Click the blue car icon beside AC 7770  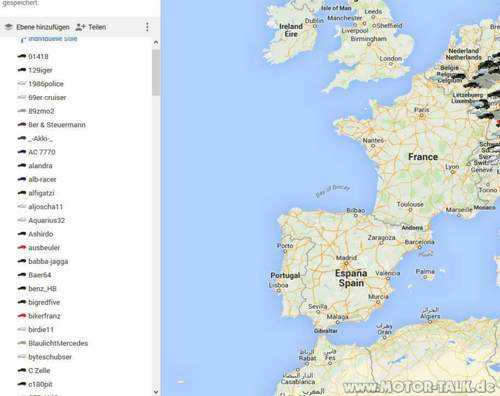(22, 152)
